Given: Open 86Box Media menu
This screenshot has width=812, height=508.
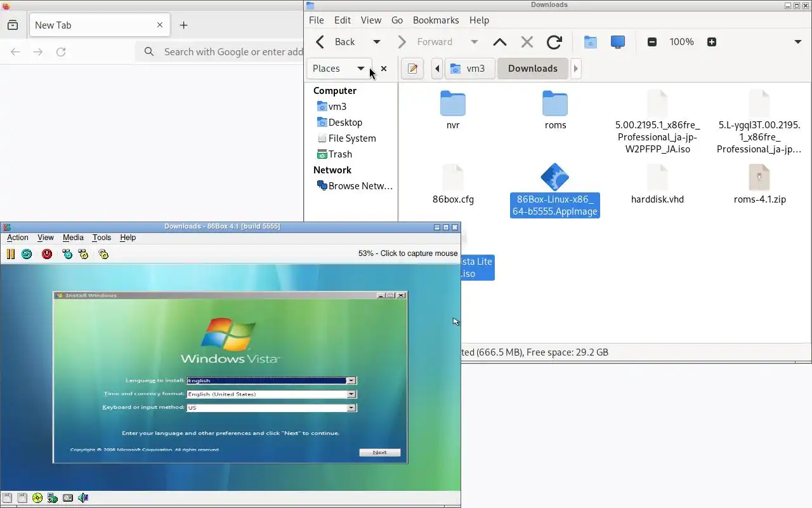Looking at the screenshot, I should (x=73, y=237).
